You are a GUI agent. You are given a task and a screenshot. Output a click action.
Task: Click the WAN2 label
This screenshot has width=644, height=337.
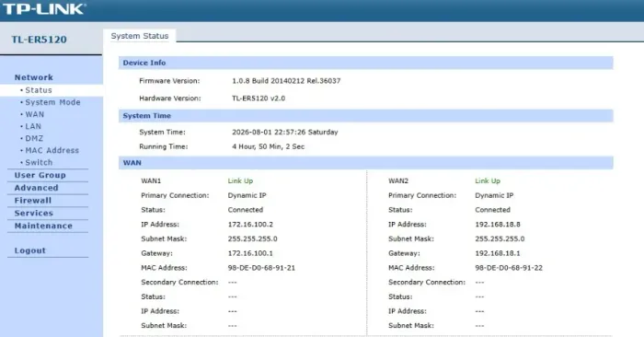click(398, 180)
